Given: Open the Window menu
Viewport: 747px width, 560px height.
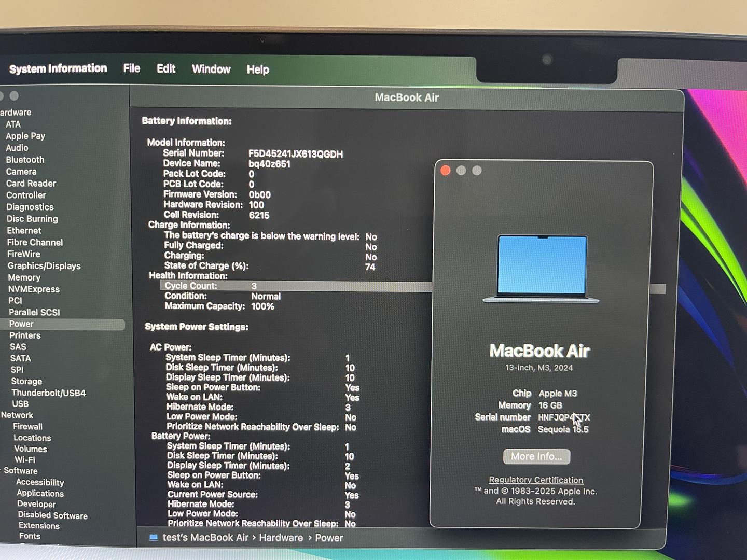Looking at the screenshot, I should (x=211, y=69).
